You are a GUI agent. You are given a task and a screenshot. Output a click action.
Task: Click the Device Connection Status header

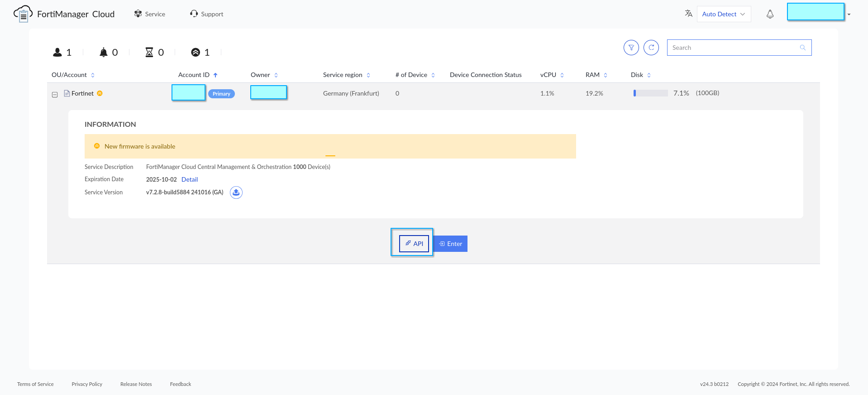tap(486, 75)
